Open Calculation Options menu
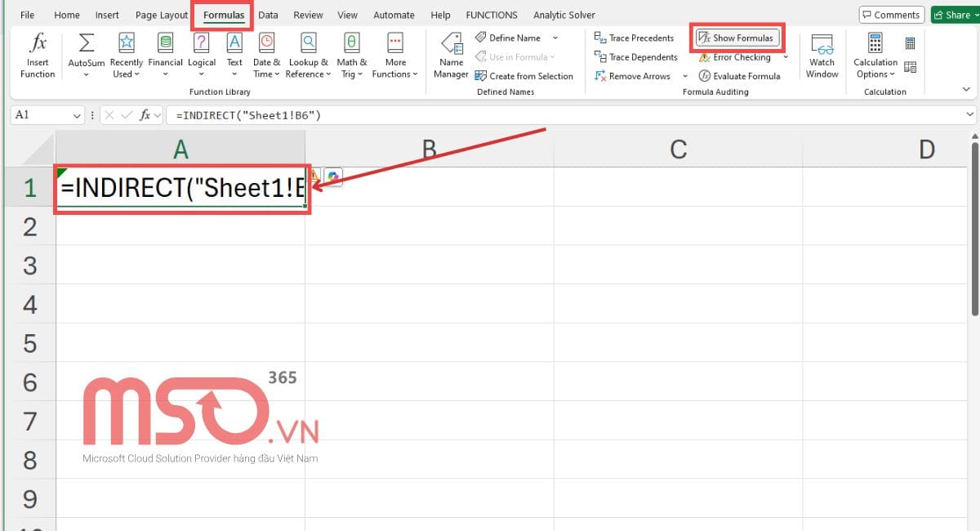 click(875, 56)
